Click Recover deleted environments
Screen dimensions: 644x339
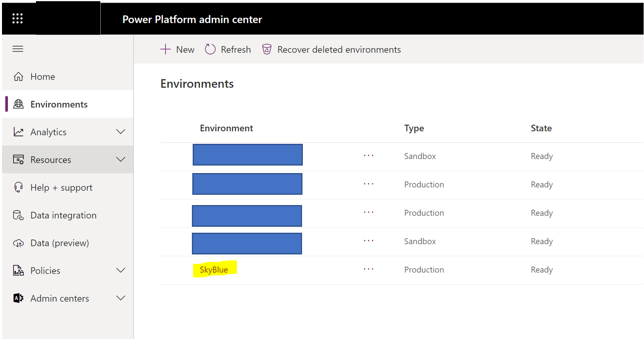click(x=331, y=49)
